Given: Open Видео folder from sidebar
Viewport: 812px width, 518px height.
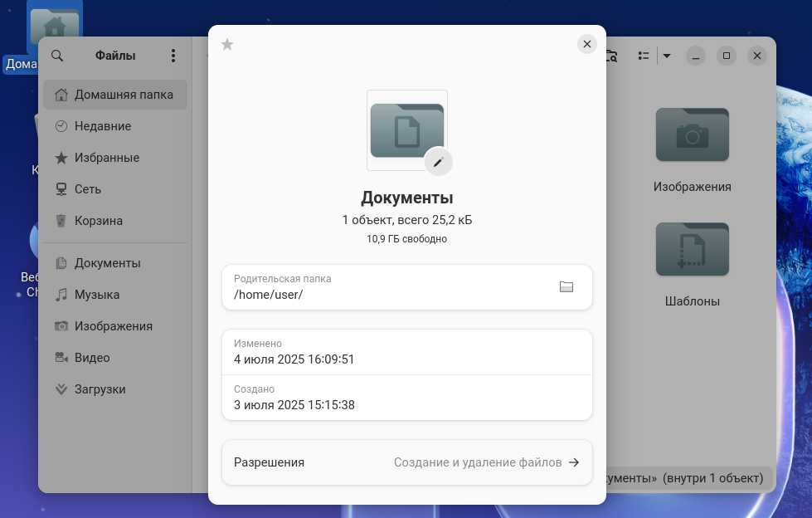Looking at the screenshot, I should 92,358.
